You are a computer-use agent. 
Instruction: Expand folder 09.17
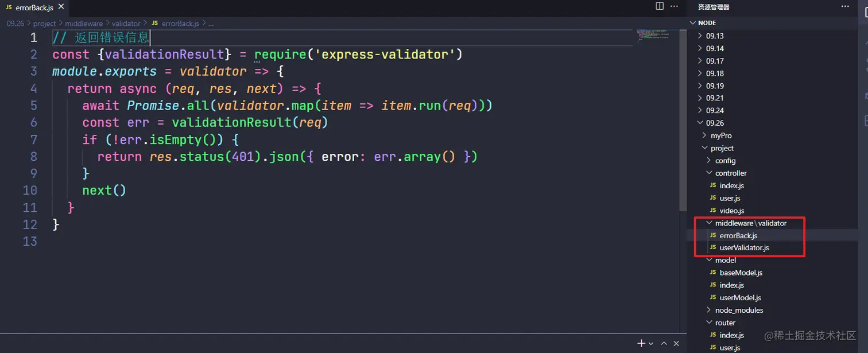(x=715, y=61)
